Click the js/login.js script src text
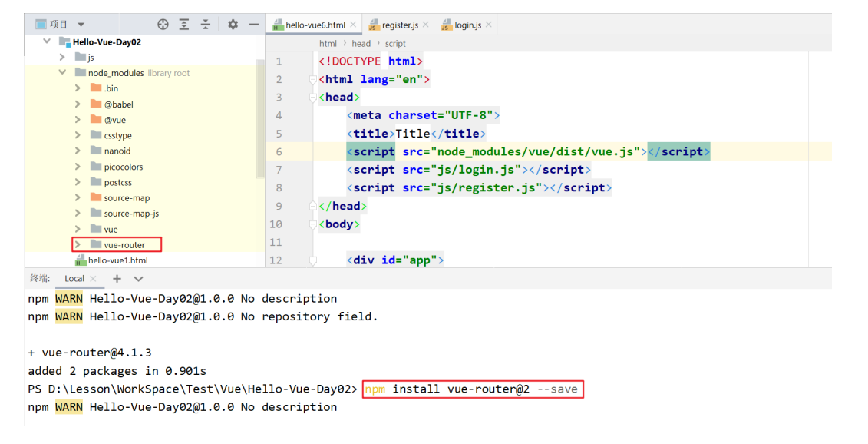 click(476, 170)
